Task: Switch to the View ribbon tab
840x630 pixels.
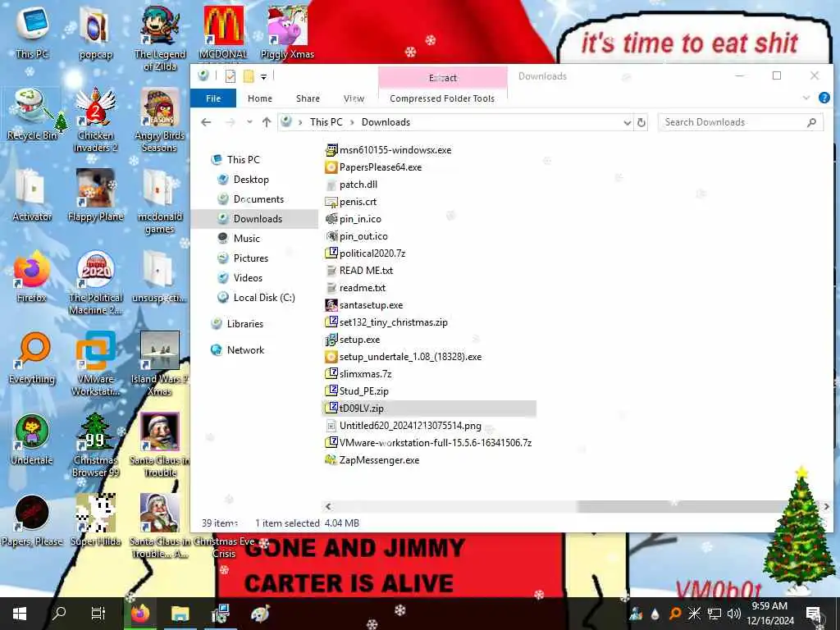Action: (x=354, y=98)
